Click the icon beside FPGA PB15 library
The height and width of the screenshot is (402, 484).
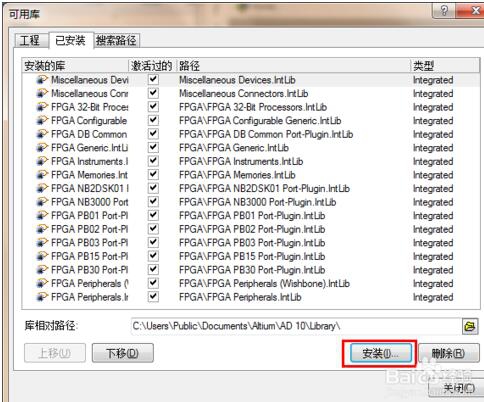42,256
